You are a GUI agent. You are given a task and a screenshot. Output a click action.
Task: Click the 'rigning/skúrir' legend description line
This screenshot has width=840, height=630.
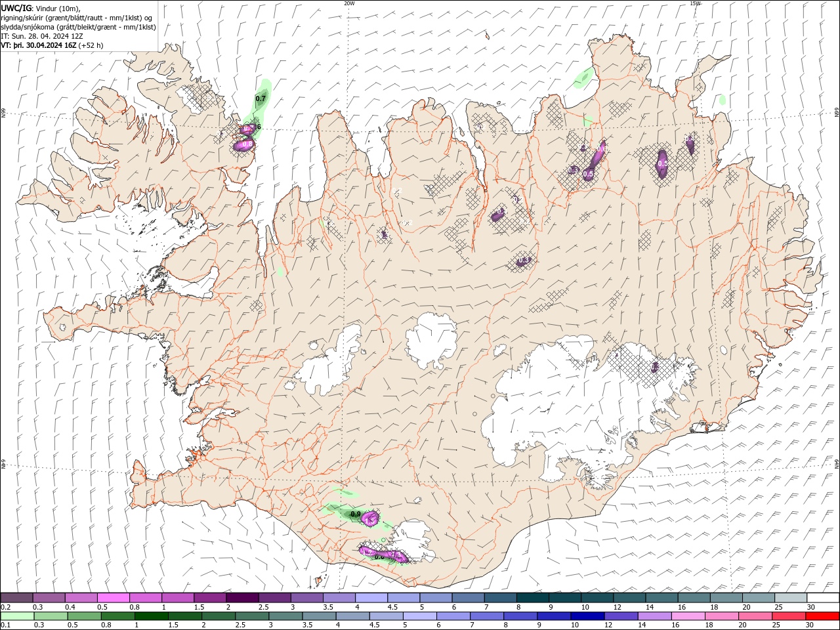[77, 18]
